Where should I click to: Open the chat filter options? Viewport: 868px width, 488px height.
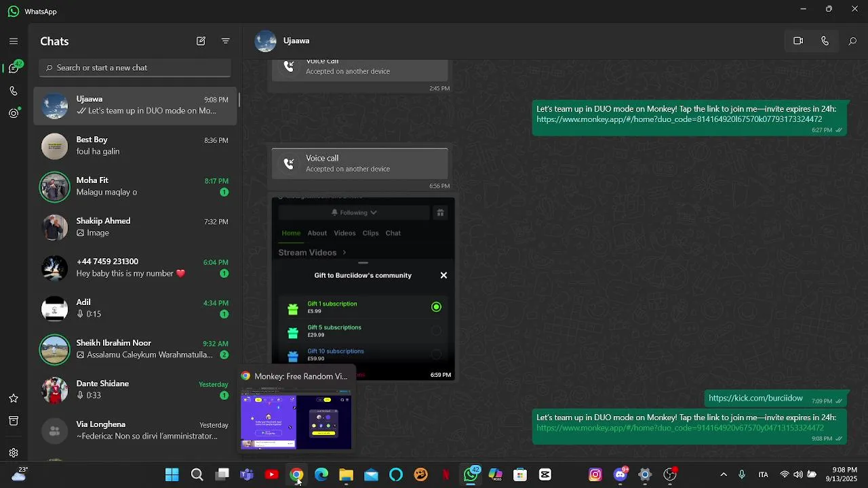point(226,41)
